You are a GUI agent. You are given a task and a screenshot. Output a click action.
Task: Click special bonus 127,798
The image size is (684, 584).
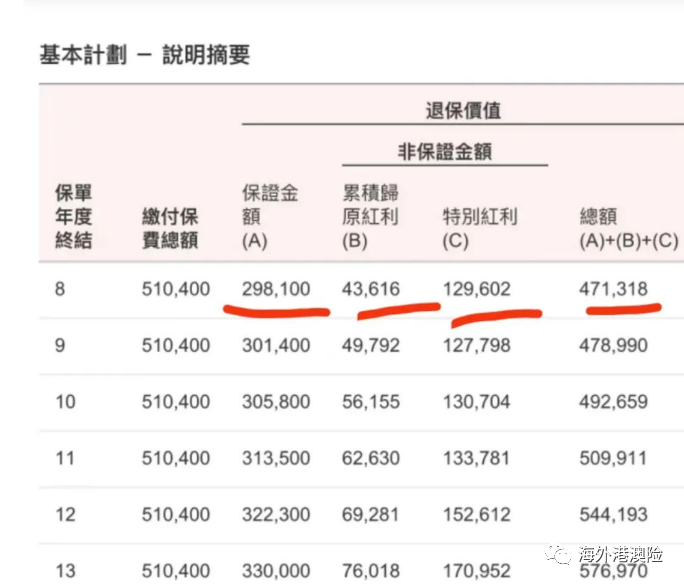point(477,345)
